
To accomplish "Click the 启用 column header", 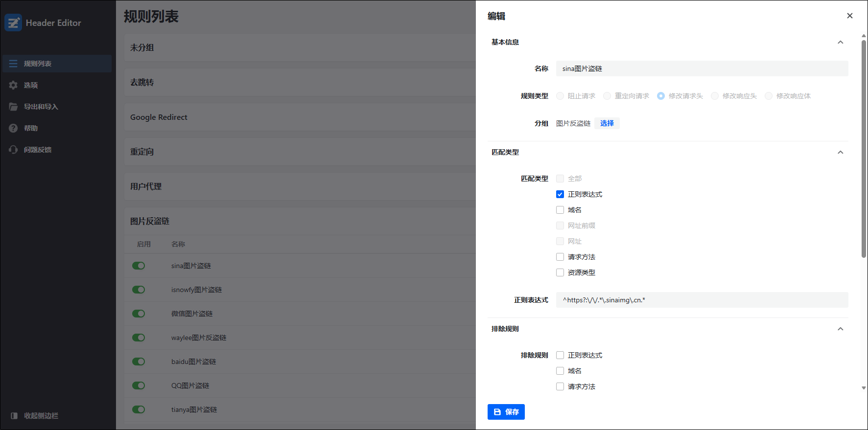I will coord(144,244).
